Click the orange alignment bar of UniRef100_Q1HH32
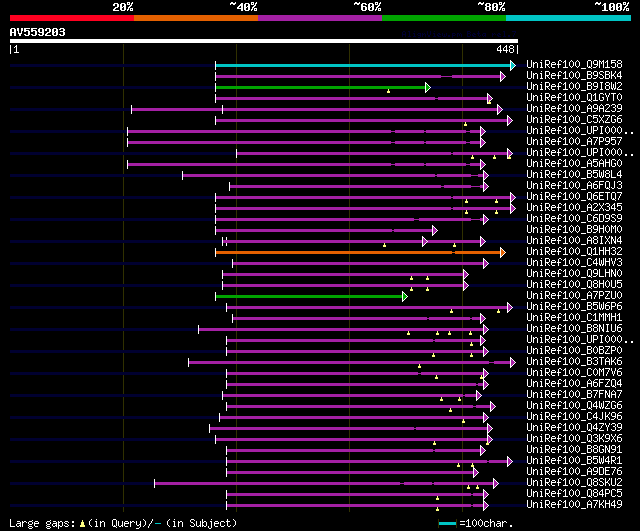The width and height of the screenshot is (640, 531). click(x=358, y=253)
